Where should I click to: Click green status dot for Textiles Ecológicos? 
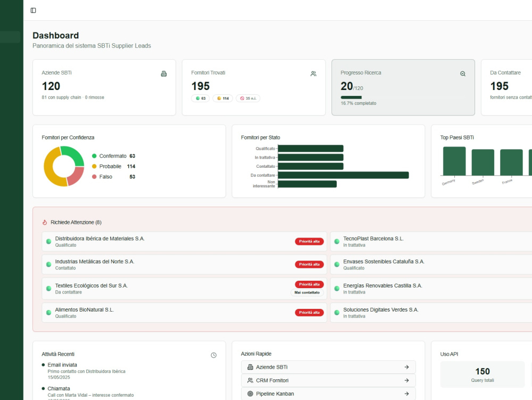[x=49, y=288]
